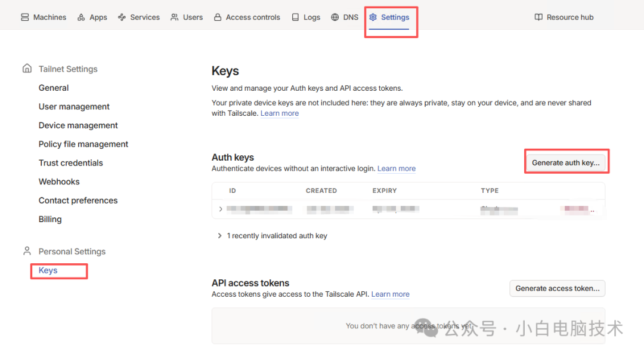Click Generate auth key button
The image size is (644, 354).
(x=565, y=163)
